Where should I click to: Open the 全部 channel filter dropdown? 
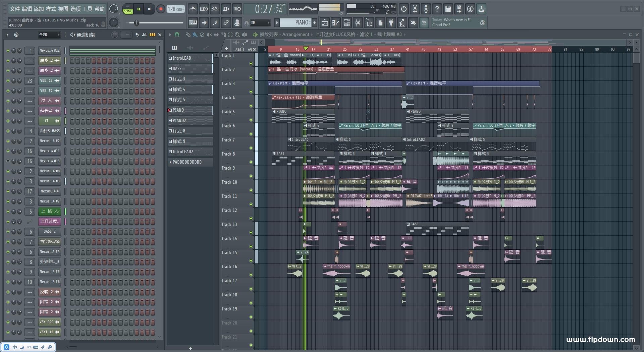49,35
